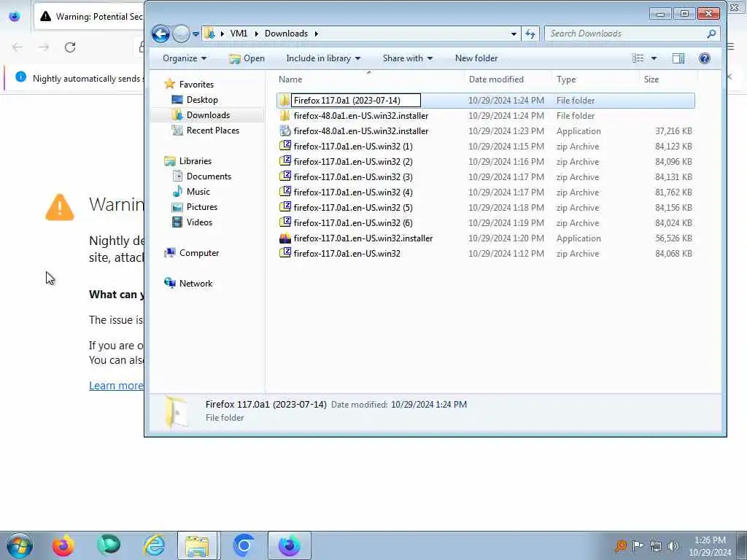The image size is (747, 560).
Task: Open the Organize menu
Action: click(x=185, y=58)
